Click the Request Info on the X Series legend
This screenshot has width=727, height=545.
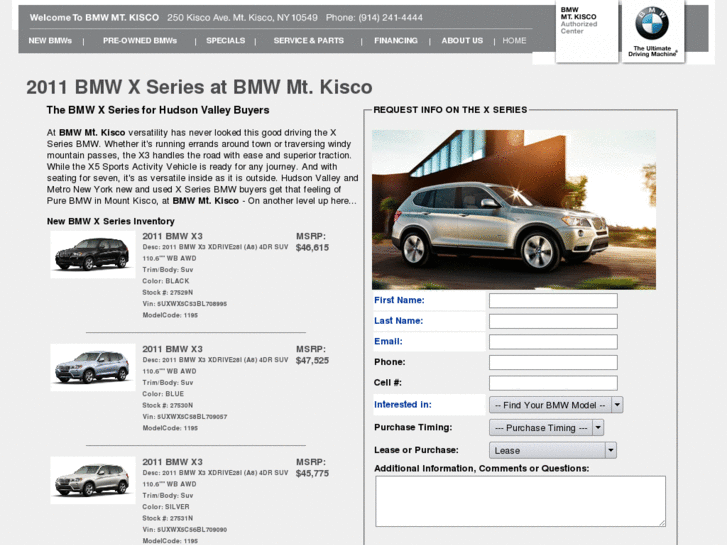[x=450, y=110]
